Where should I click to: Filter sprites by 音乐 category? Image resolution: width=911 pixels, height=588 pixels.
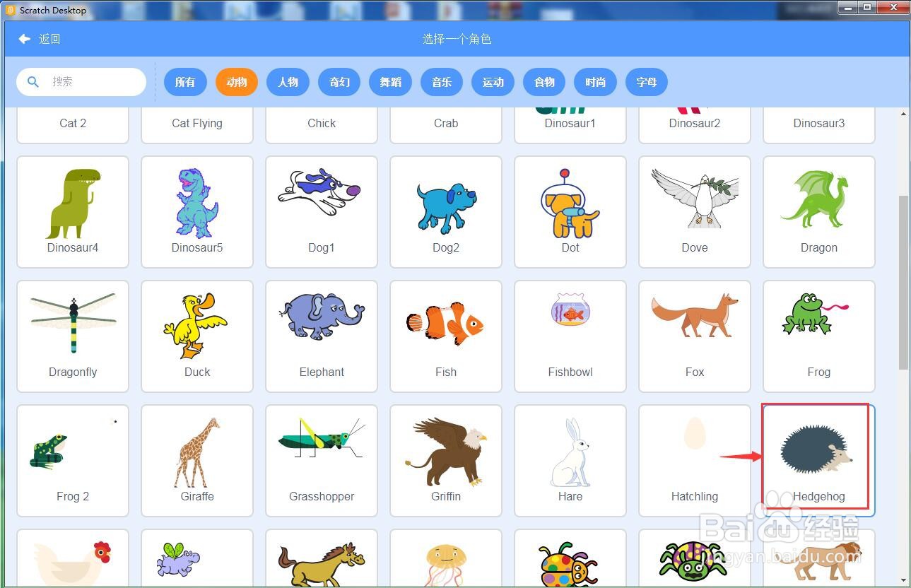[442, 82]
